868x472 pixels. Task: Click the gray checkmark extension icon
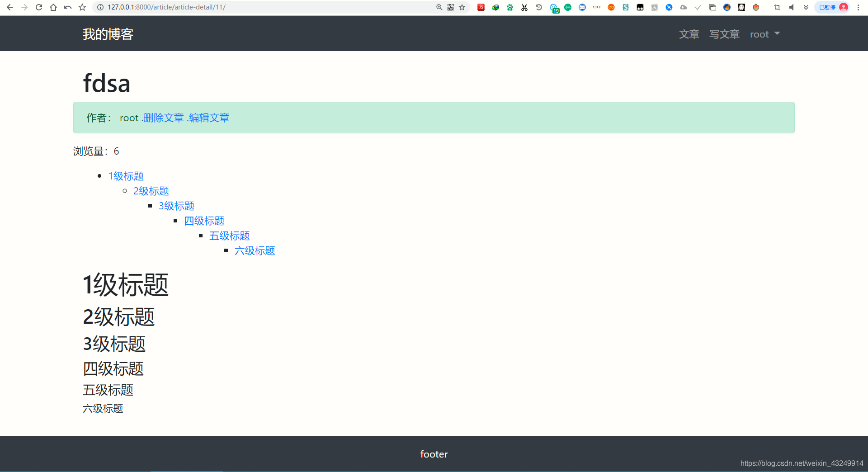tap(698, 7)
